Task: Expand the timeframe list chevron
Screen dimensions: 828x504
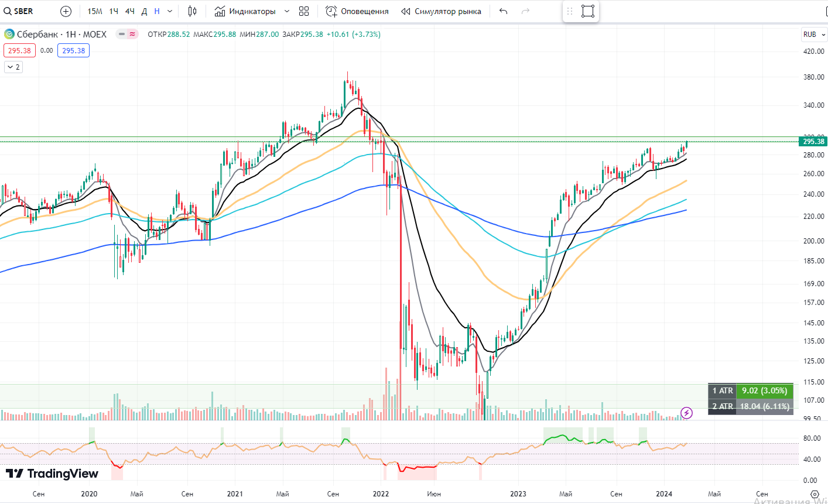Action: coord(170,11)
